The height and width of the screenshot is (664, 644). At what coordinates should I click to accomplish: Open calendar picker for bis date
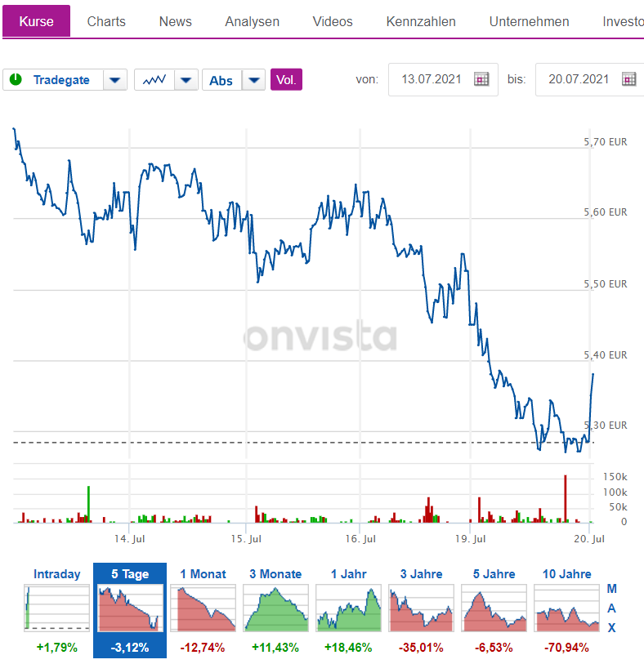click(x=629, y=79)
